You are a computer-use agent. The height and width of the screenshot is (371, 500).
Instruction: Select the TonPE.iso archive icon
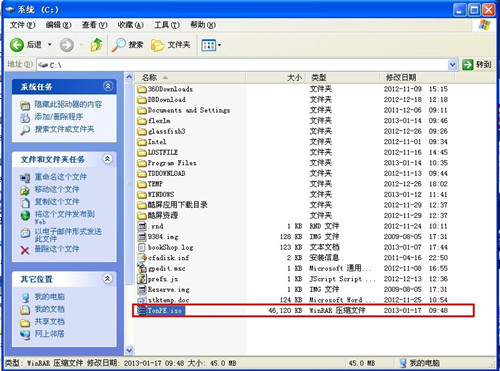142,310
